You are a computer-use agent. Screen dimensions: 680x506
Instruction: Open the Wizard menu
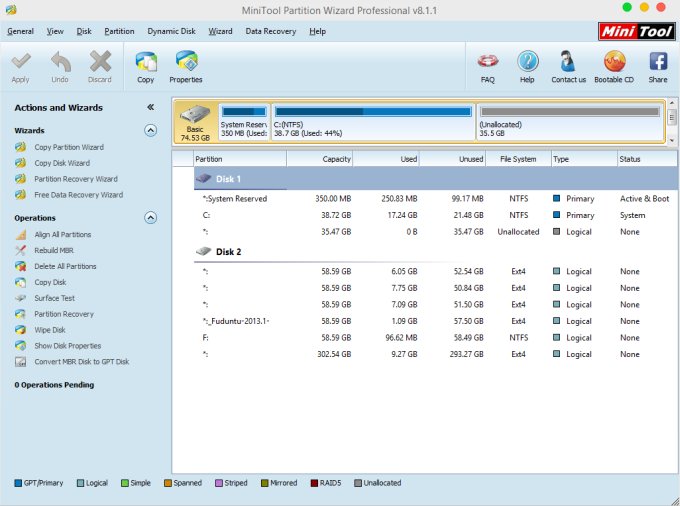(220, 31)
